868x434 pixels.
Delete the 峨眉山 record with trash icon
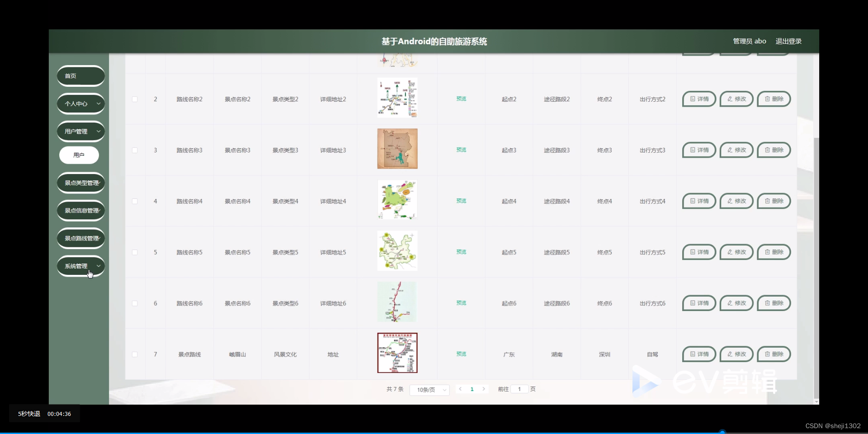(x=774, y=354)
